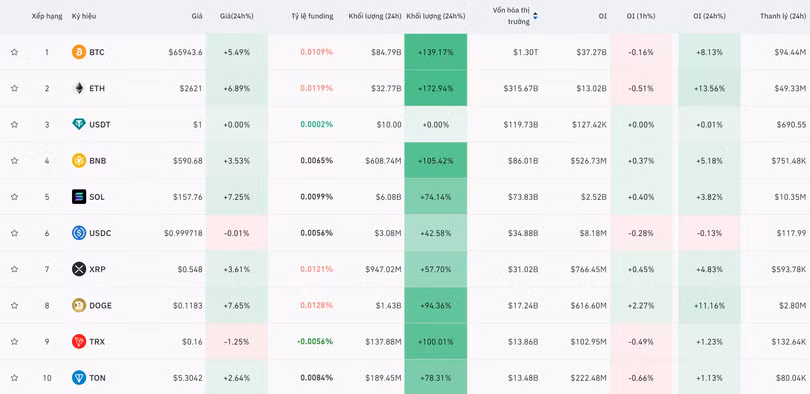Star the DOGE row
The width and height of the screenshot is (810, 394).
[14, 305]
